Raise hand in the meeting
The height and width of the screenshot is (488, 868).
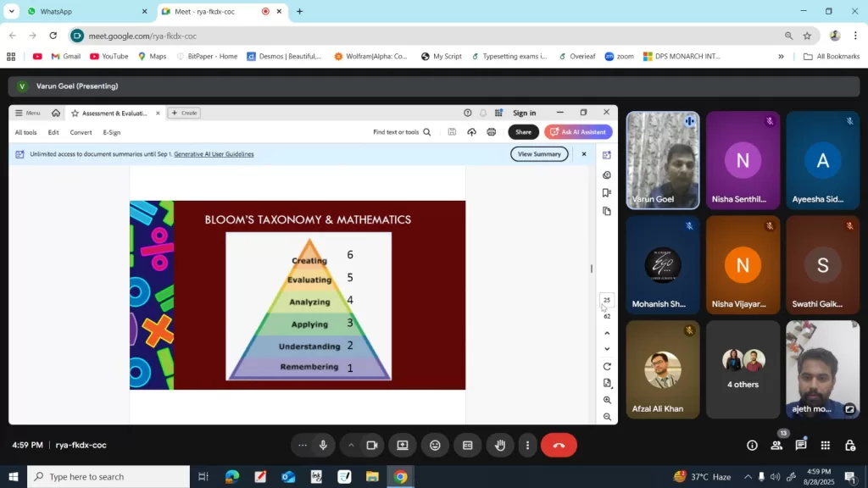(x=500, y=446)
